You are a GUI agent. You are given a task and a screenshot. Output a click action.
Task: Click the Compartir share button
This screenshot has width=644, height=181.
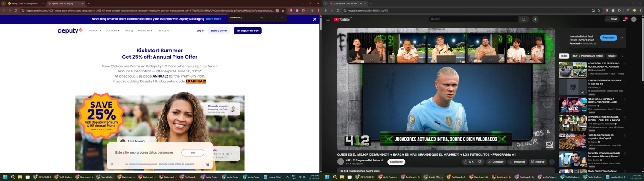pos(496,162)
